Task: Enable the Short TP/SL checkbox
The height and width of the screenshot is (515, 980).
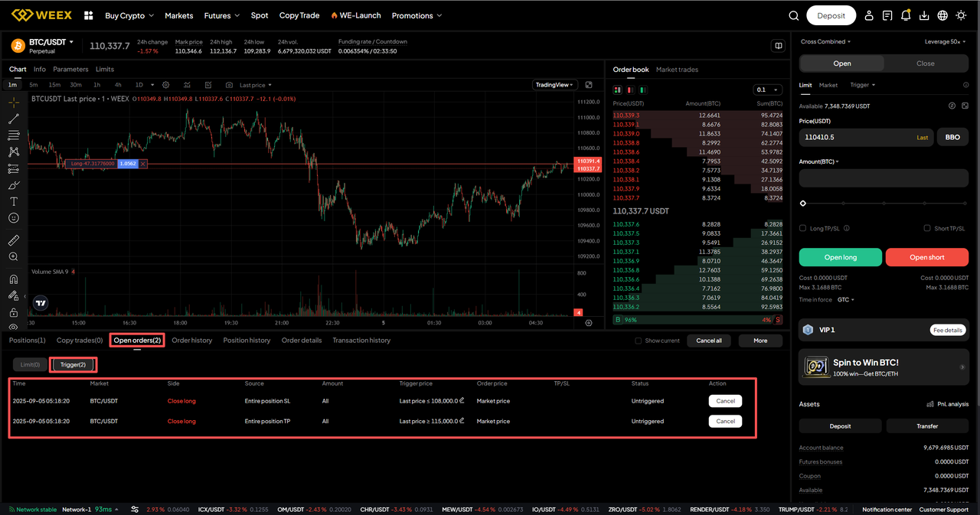Action: 927,228
